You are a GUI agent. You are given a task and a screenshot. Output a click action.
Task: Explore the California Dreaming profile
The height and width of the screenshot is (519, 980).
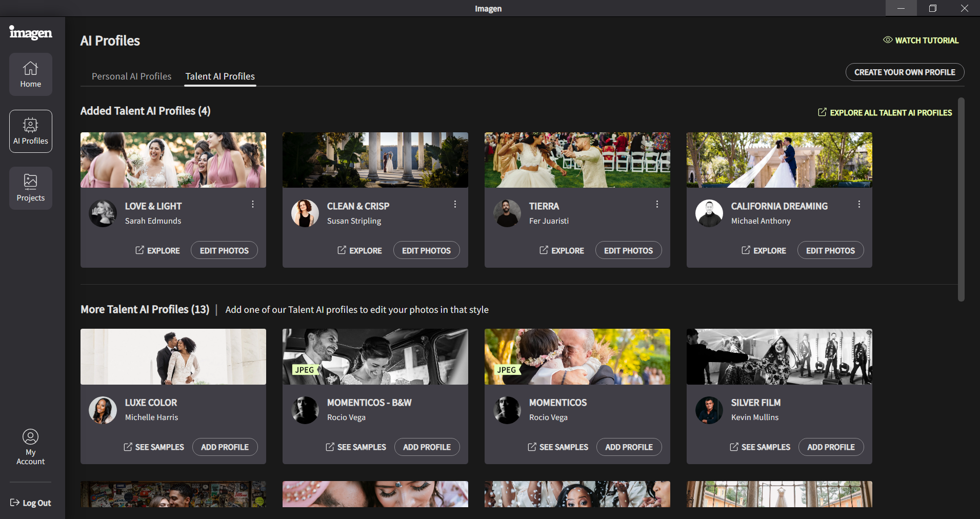[764, 251]
